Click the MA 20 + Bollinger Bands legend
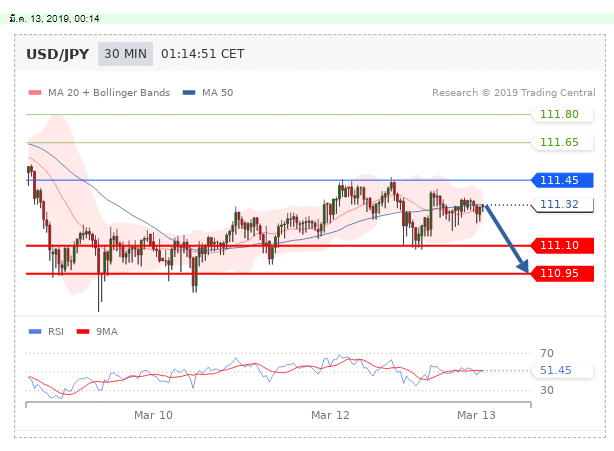614x451 pixels. tap(109, 93)
